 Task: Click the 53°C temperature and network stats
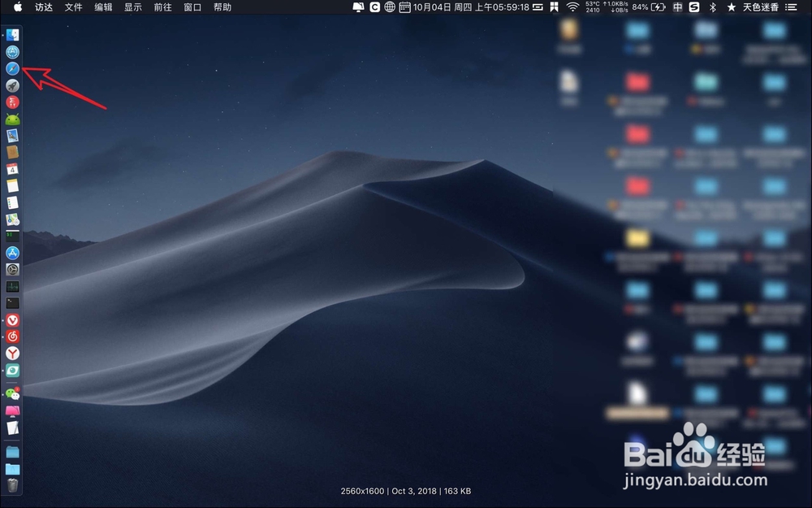tap(607, 7)
